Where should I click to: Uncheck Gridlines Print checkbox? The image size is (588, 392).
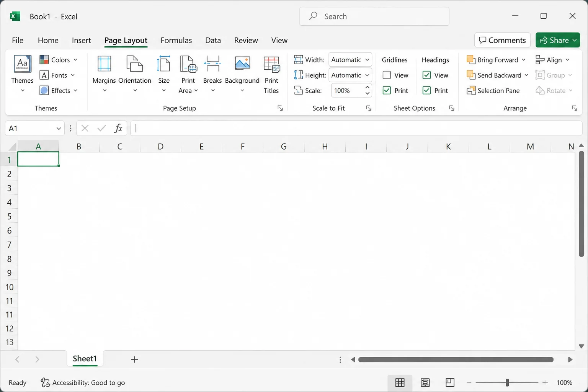click(x=387, y=90)
